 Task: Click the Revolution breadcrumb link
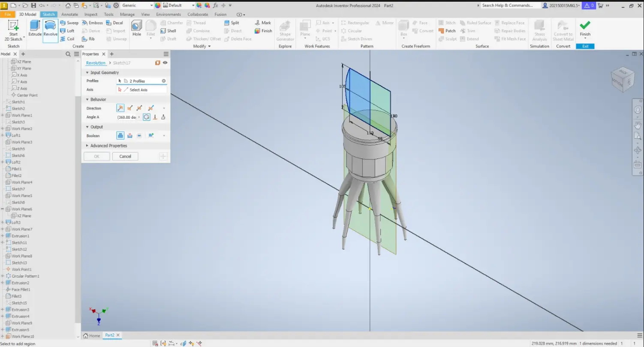click(x=95, y=63)
